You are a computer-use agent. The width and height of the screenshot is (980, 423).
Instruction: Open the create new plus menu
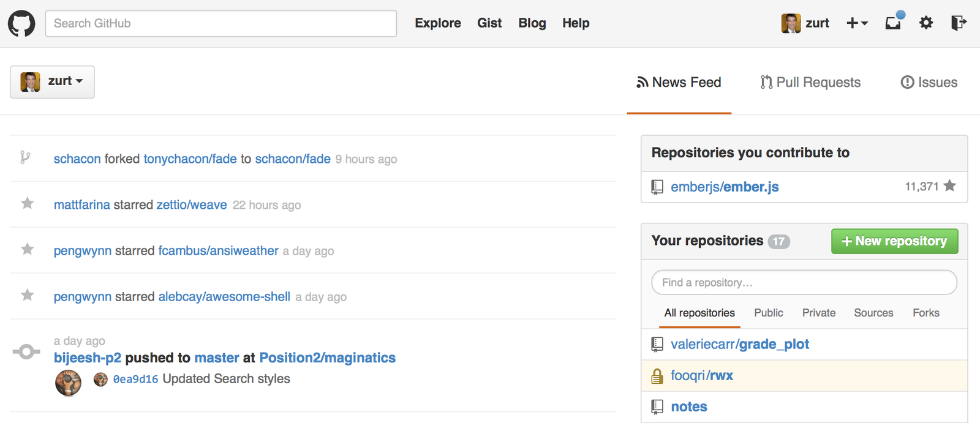857,23
